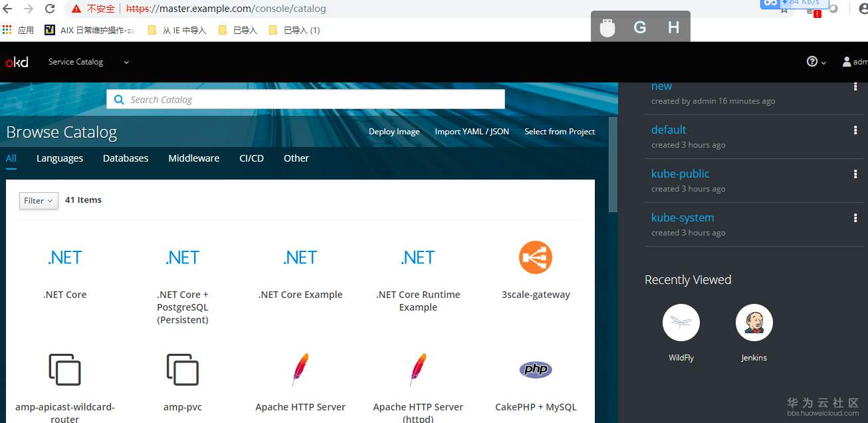
Task: Open the 已导入 (1) bookmark folder
Action: [x=294, y=30]
